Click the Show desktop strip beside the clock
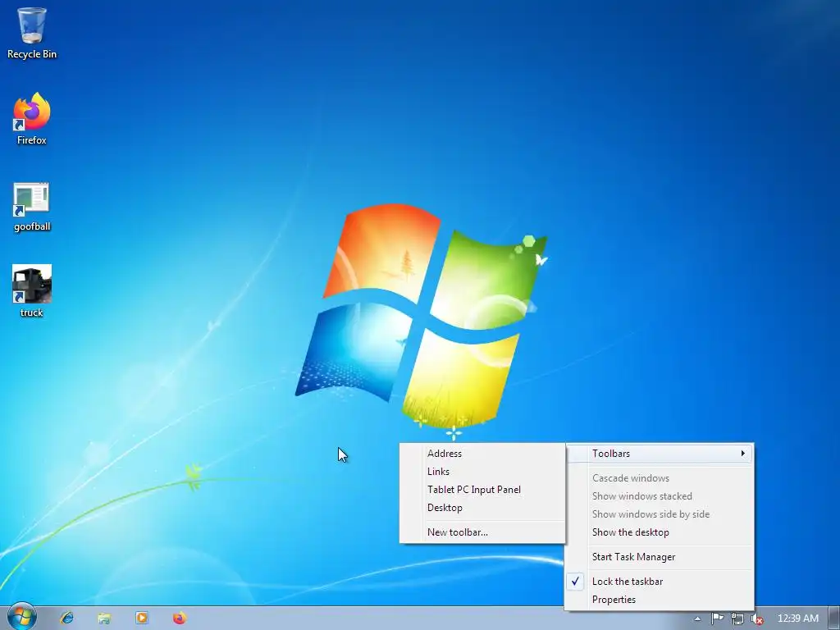This screenshot has height=630, width=840. 834,619
